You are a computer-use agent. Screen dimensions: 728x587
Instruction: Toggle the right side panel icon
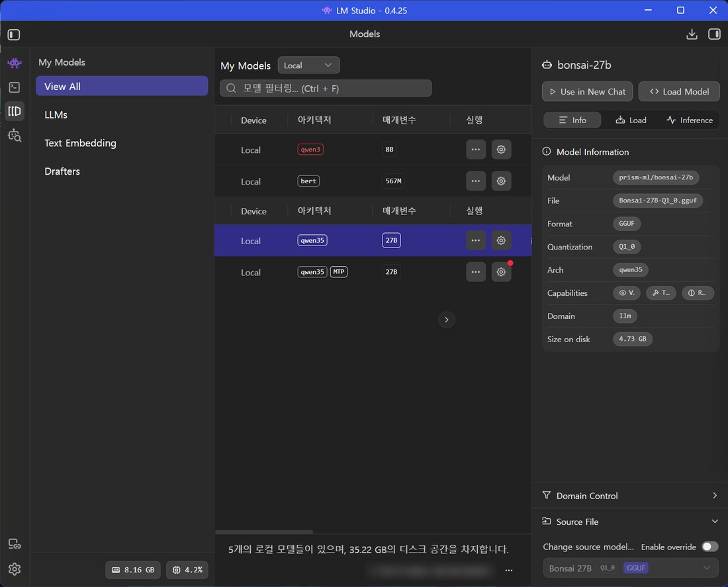714,34
